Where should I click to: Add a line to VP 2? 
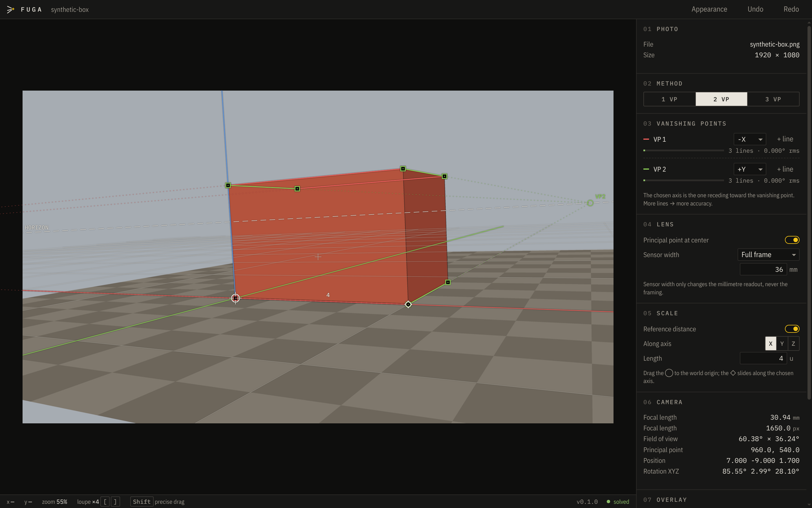(x=785, y=169)
